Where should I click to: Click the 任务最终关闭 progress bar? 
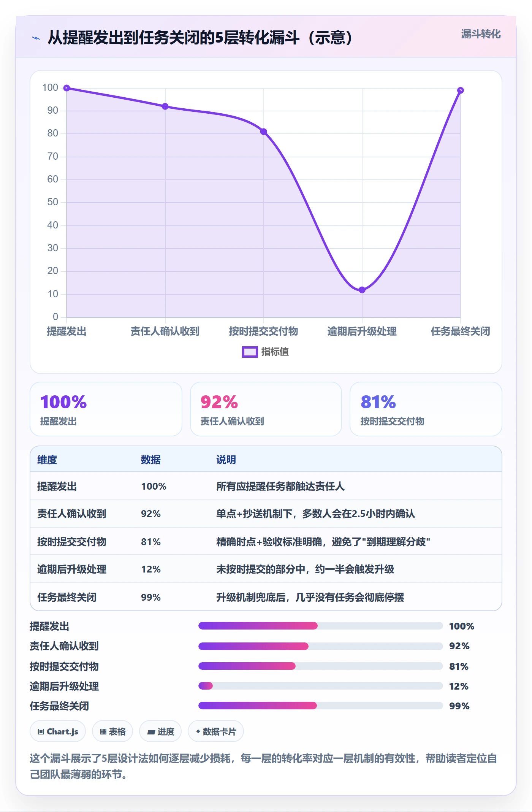pyautogui.click(x=320, y=706)
